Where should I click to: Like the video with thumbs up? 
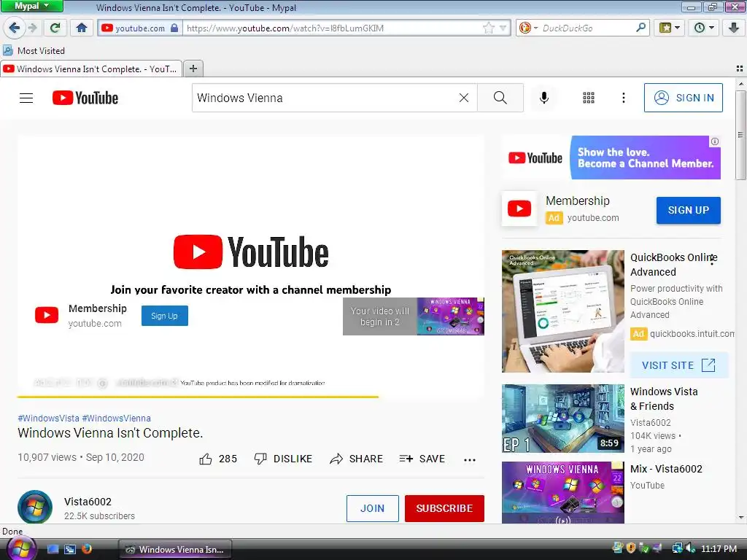coord(217,459)
